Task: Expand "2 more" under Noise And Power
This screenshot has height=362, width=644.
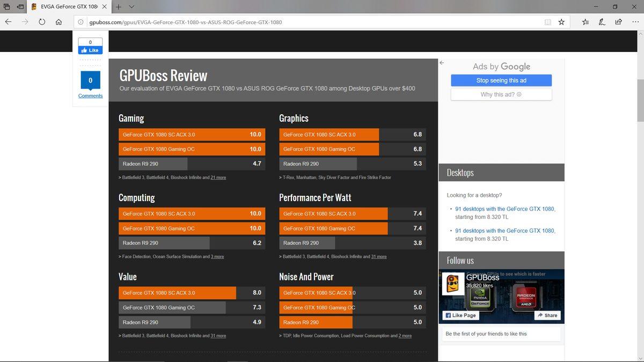Action: [405, 336]
